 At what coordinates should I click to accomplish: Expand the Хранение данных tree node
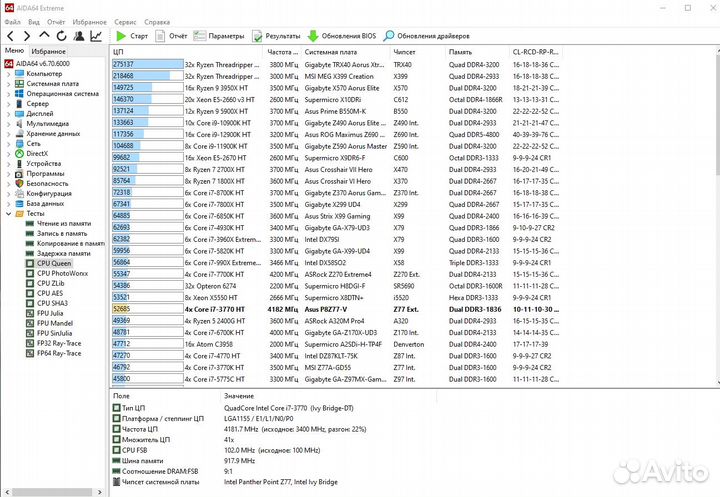(x=8, y=134)
